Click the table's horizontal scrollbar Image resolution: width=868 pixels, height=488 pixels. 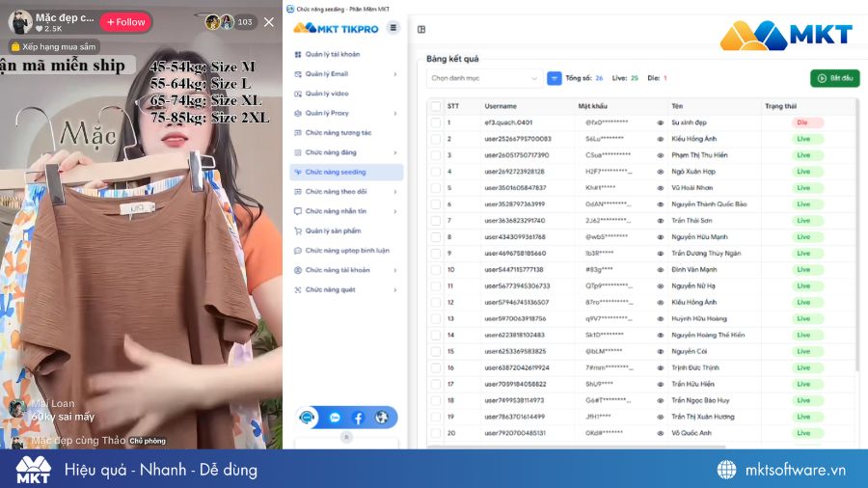(576, 446)
